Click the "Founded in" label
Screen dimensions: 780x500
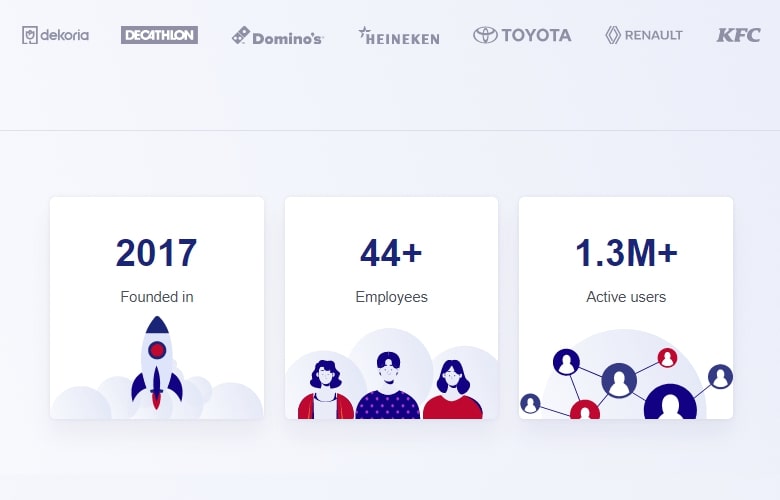(x=157, y=297)
